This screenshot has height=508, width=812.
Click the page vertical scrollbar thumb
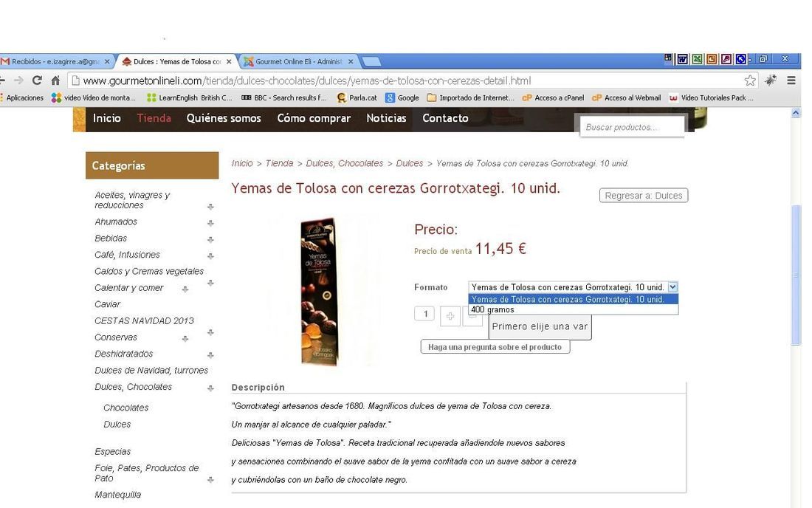pyautogui.click(x=796, y=275)
